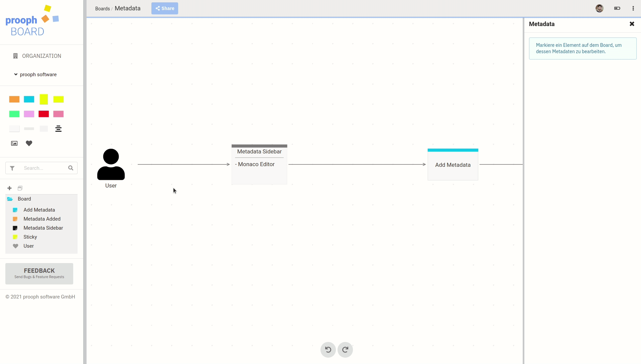Image resolution: width=641 pixels, height=364 pixels.
Task: Select Add Metadata in the tree
Action: click(x=39, y=210)
